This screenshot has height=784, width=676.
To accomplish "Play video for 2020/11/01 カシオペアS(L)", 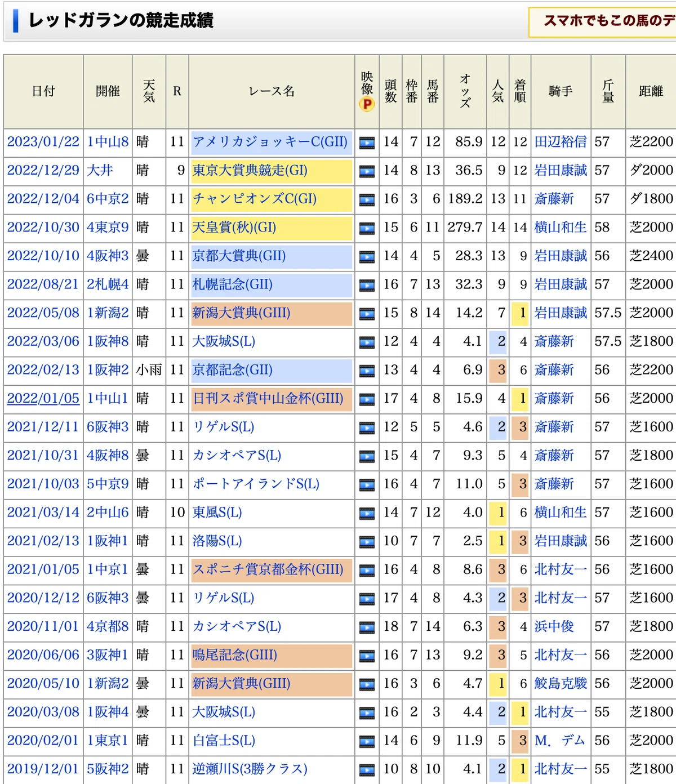I will [367, 628].
